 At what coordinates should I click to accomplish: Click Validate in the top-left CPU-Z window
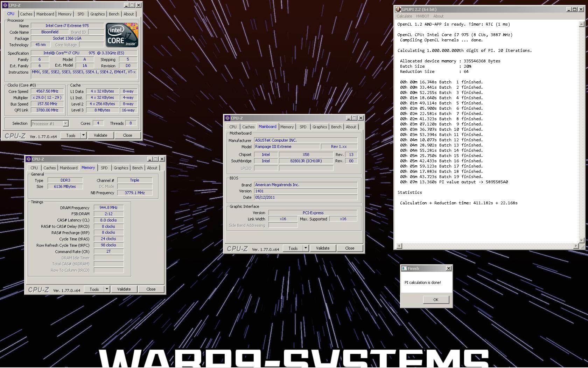pyautogui.click(x=100, y=135)
